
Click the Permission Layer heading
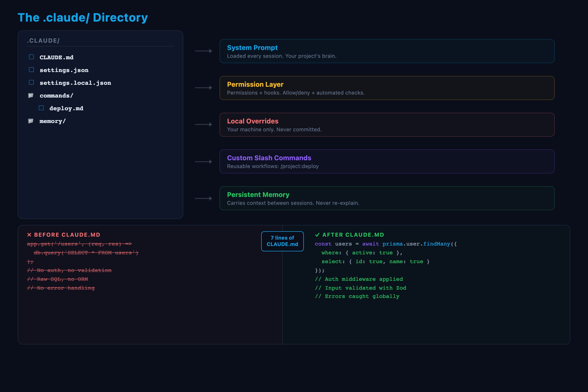[255, 84]
